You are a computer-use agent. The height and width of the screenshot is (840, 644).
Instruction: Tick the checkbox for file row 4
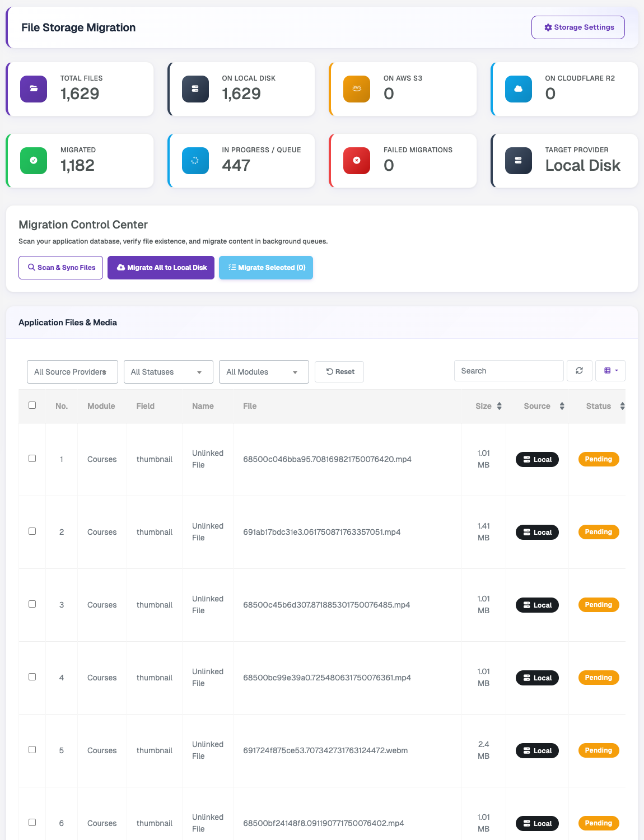tap(32, 677)
